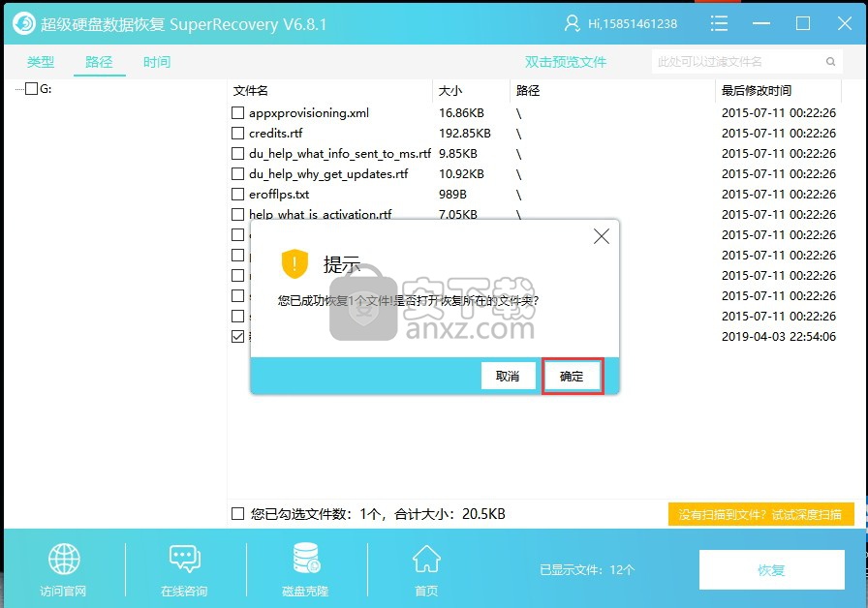Open the user account icon

coord(572,23)
